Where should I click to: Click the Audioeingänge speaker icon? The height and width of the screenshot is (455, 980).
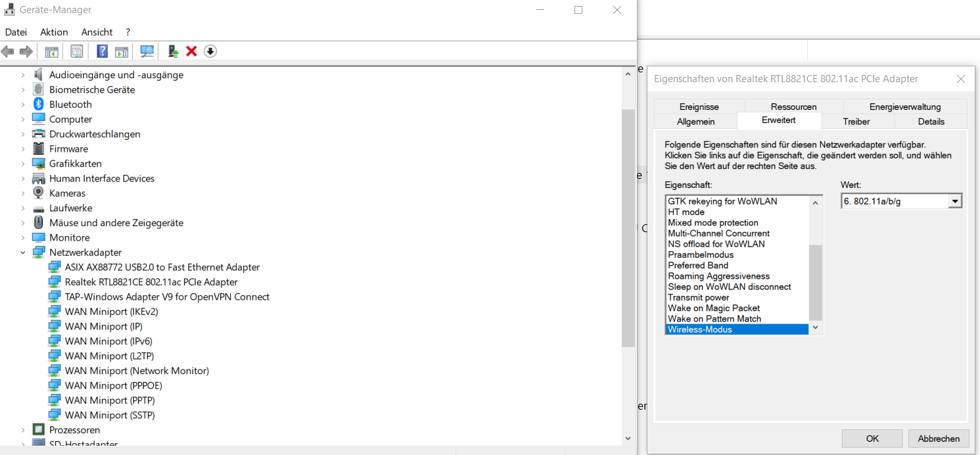coord(39,75)
